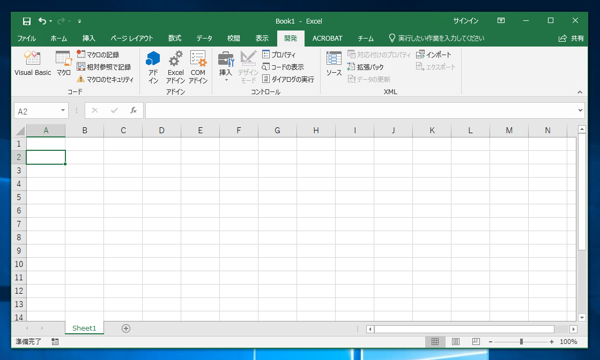Open the XML ソース pane
The height and width of the screenshot is (360, 600).
pyautogui.click(x=334, y=64)
